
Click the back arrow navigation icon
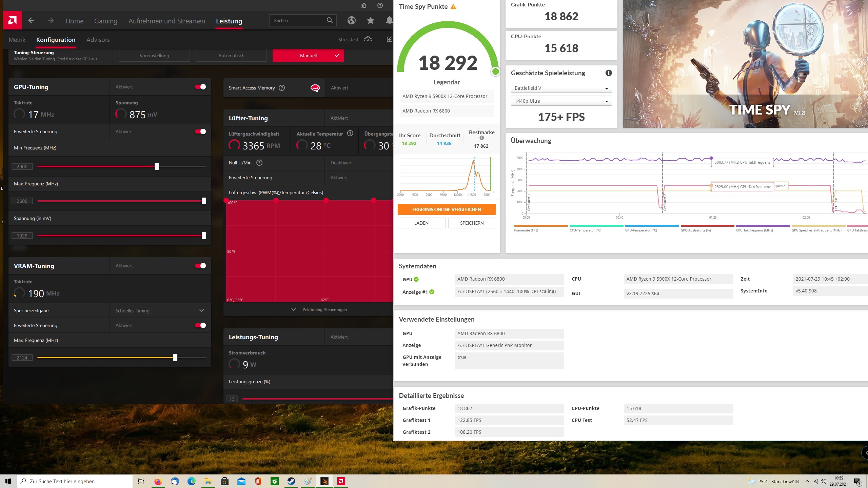click(31, 21)
